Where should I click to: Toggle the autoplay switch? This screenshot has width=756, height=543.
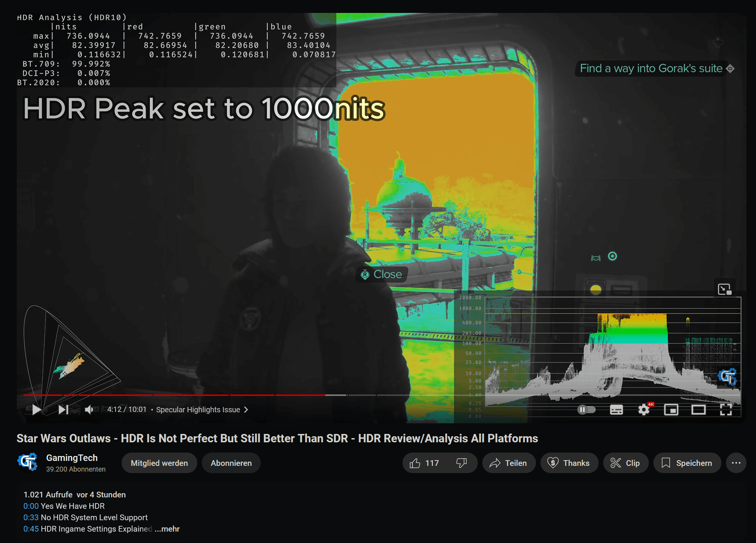pyautogui.click(x=586, y=410)
